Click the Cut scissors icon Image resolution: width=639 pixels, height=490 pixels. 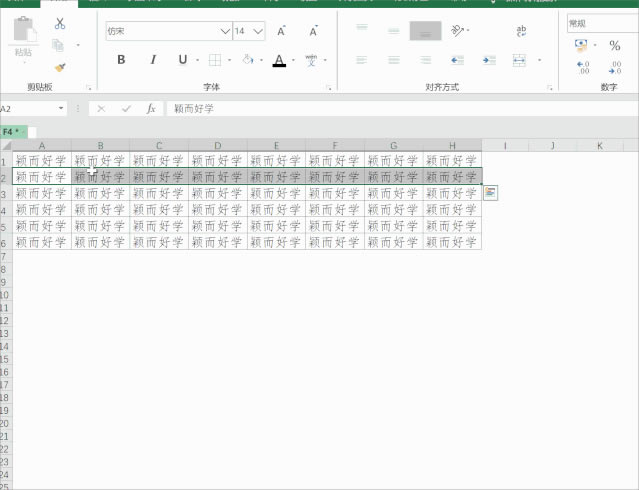59,23
